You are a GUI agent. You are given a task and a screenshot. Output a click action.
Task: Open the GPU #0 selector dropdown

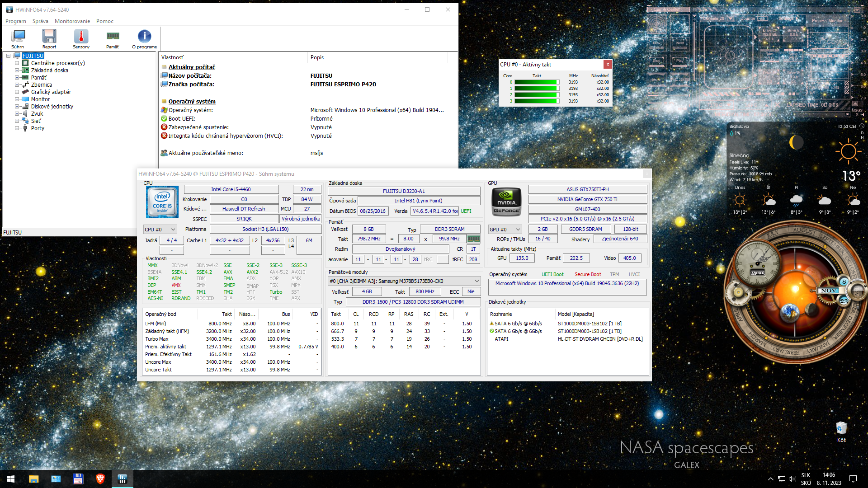coord(505,230)
